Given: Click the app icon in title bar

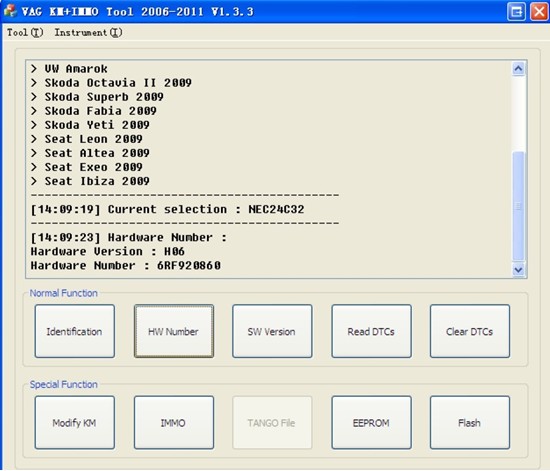Looking at the screenshot, I should (x=10, y=11).
